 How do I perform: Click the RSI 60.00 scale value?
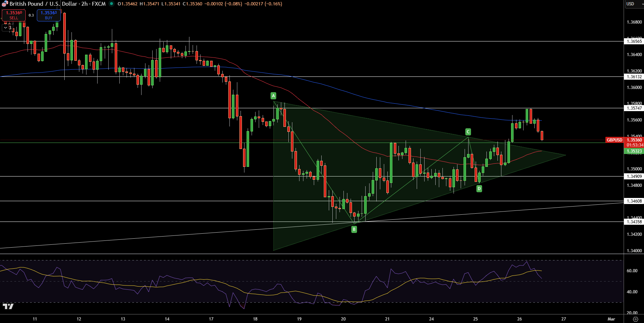coord(632,271)
